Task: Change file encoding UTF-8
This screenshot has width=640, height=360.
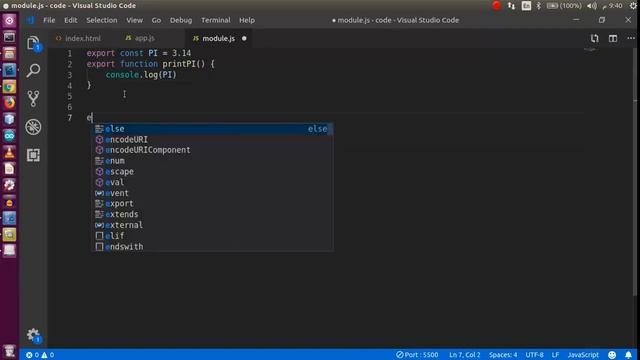Action: point(534,355)
